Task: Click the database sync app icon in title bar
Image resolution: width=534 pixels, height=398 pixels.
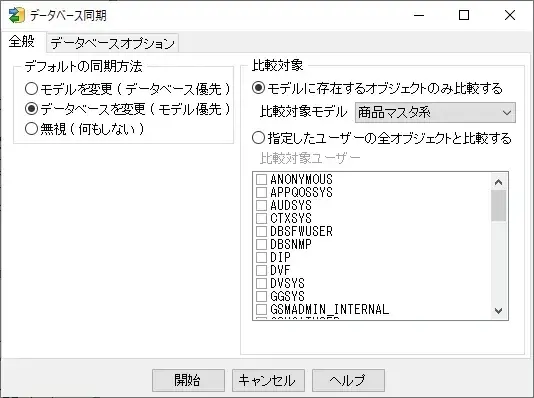Action: pyautogui.click(x=16, y=15)
